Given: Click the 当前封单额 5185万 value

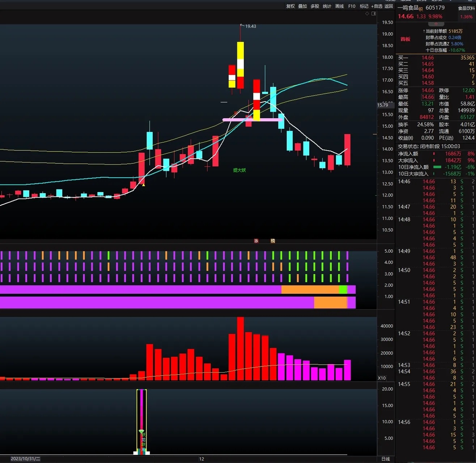Looking at the screenshot, I should point(455,31).
